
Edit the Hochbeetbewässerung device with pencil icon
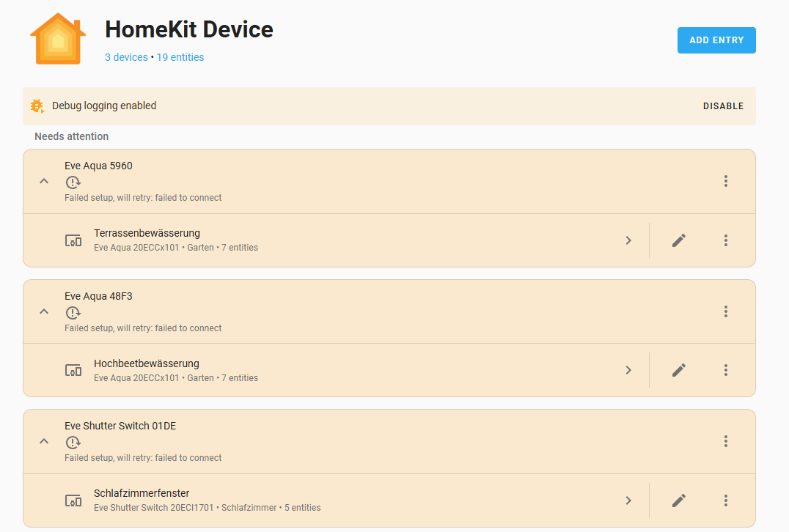[679, 370]
